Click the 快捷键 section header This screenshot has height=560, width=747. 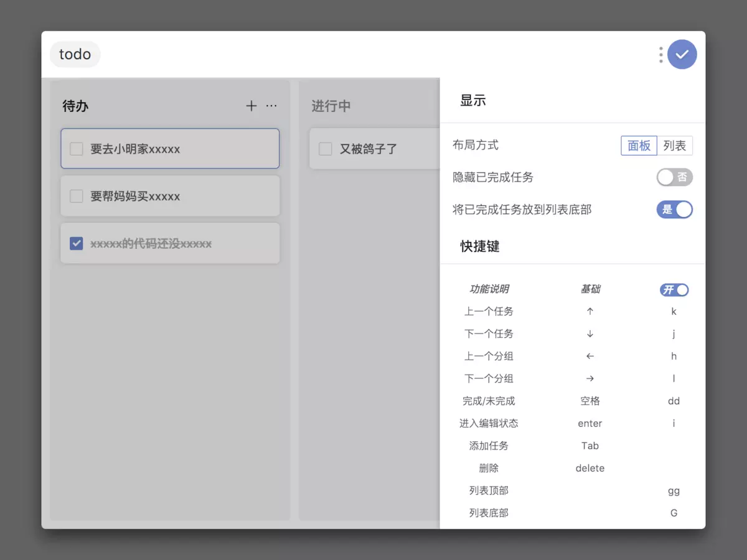479,246
